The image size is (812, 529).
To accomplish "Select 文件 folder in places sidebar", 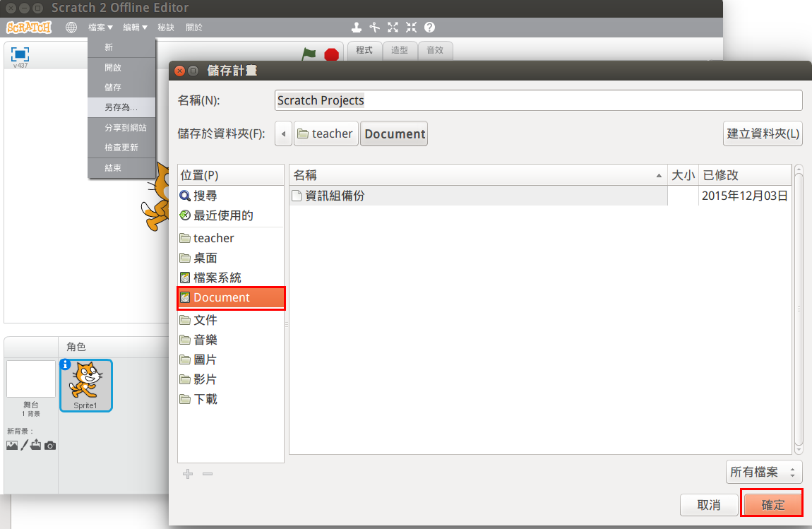I will (x=231, y=320).
